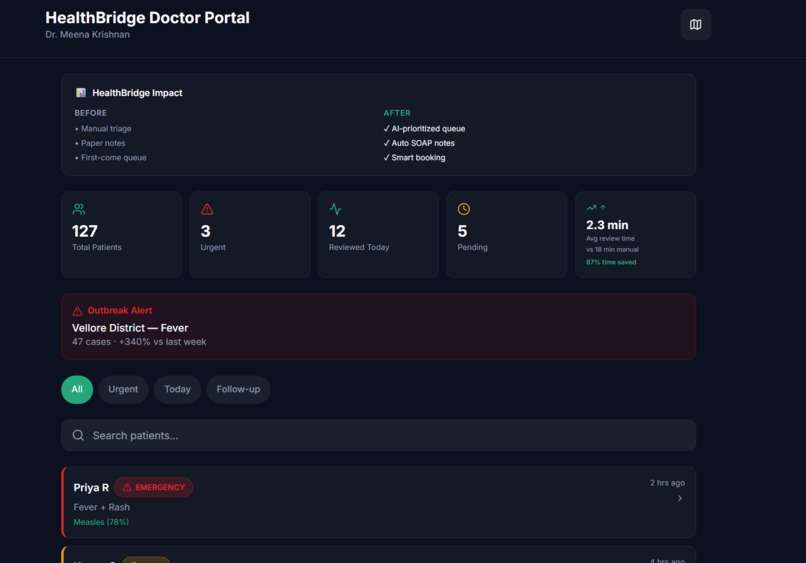Click the 12 Reviewed Today value
This screenshot has width=806, height=563.
[x=337, y=231]
